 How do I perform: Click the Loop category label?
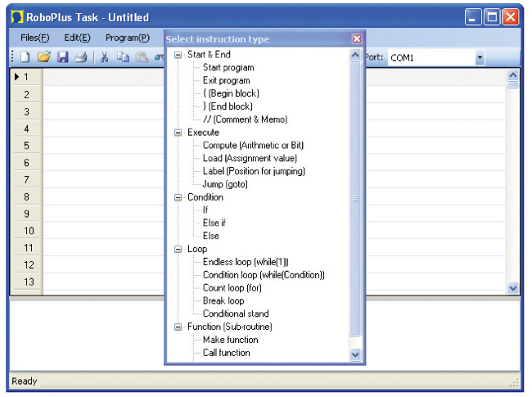197,250
